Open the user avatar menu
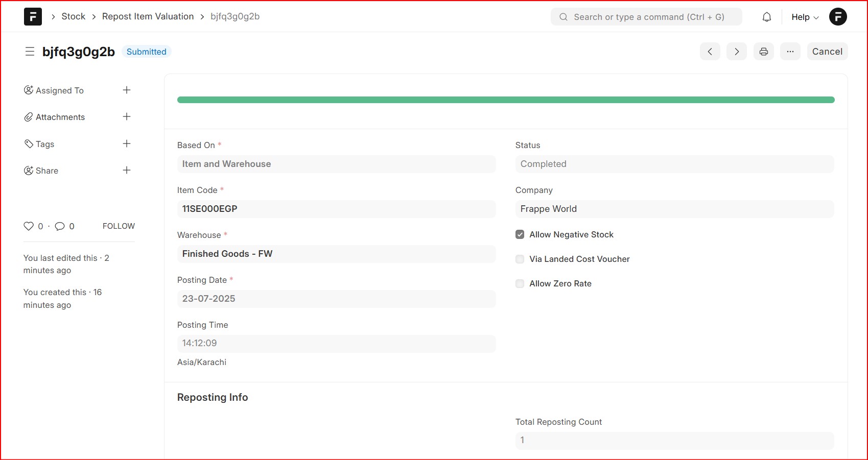The image size is (868, 460). tap(838, 17)
